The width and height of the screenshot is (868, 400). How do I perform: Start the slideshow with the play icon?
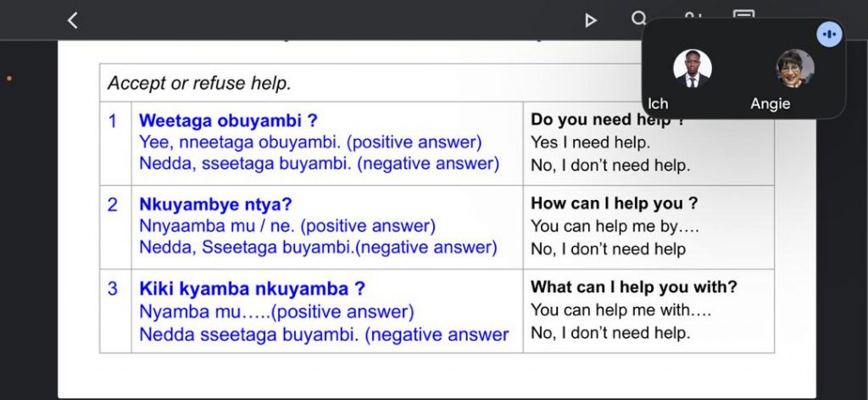coord(590,20)
